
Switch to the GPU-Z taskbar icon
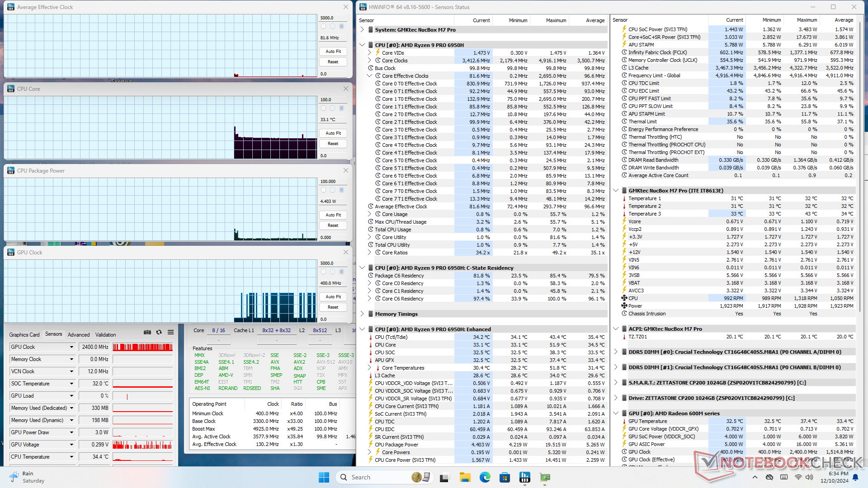[x=545, y=477]
